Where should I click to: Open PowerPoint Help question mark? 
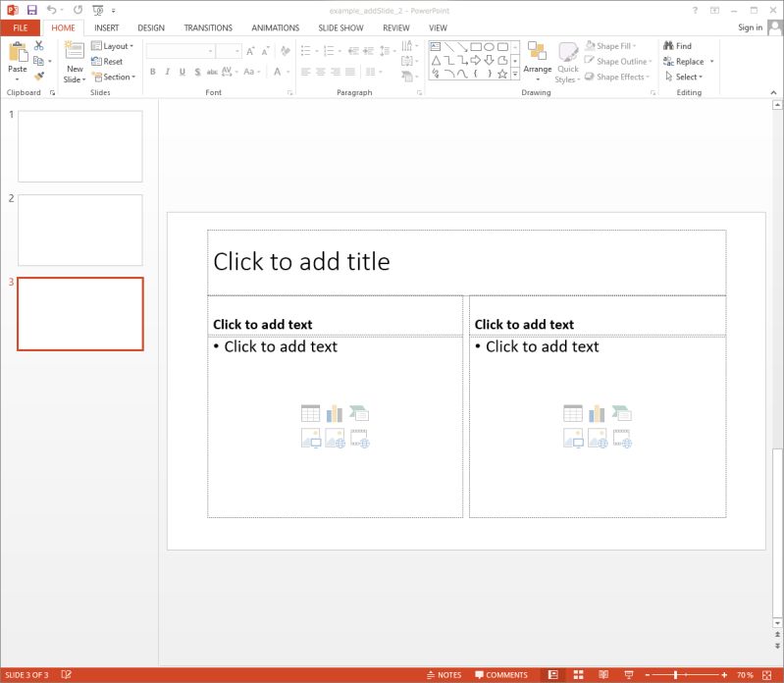(x=695, y=10)
